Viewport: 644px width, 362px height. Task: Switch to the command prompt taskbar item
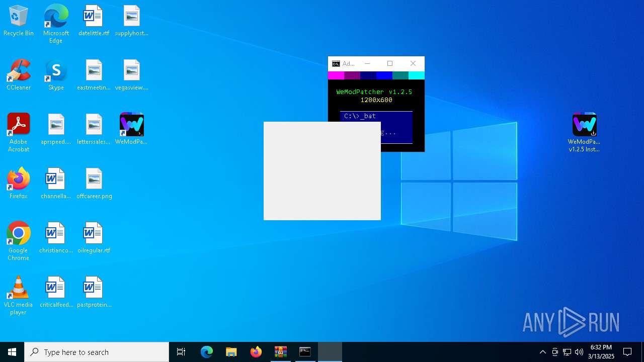(305, 352)
